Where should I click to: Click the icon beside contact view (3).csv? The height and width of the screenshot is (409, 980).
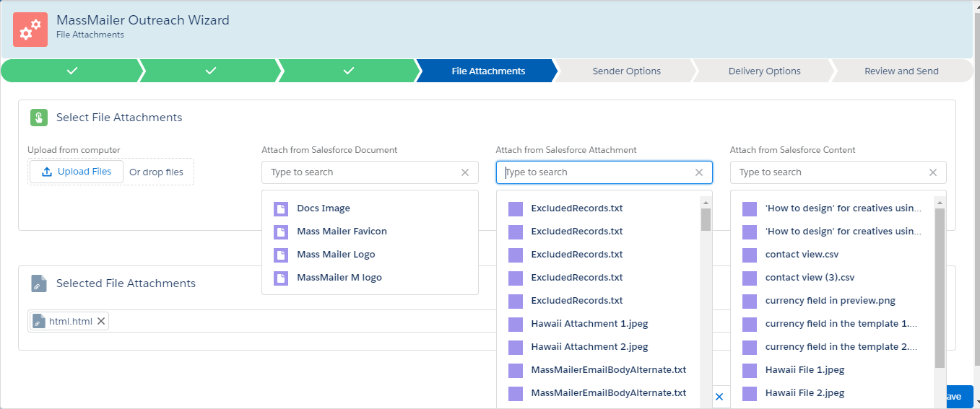[x=750, y=278]
